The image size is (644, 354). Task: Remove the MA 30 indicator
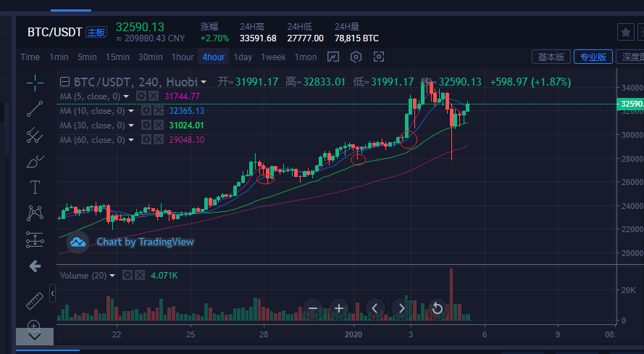pos(158,125)
